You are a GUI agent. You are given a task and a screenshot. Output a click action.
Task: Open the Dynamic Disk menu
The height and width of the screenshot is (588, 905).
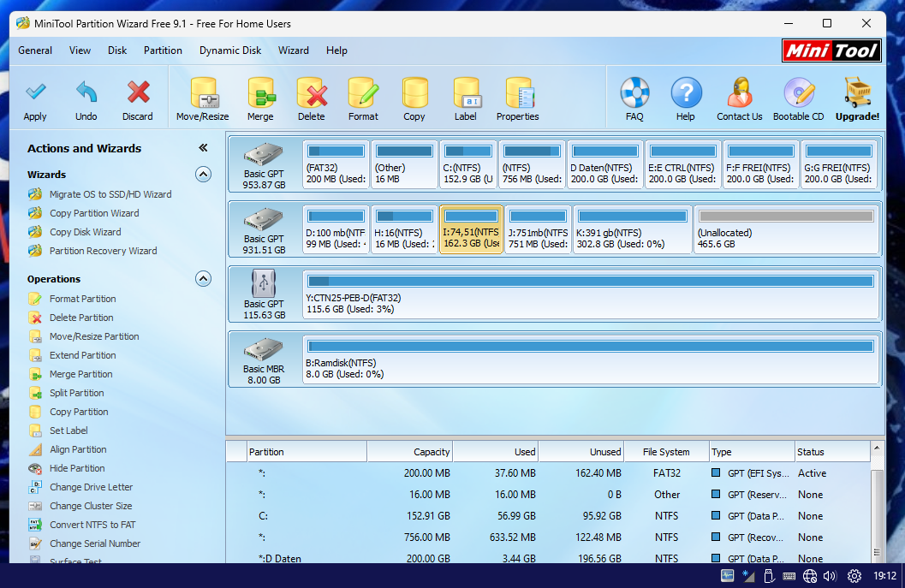tap(230, 50)
